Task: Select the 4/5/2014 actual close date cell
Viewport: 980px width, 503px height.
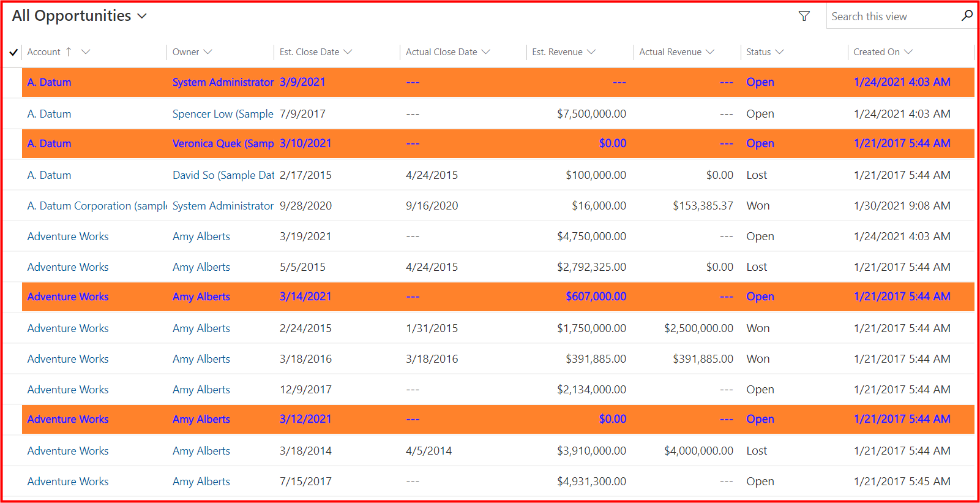Action: (428, 451)
